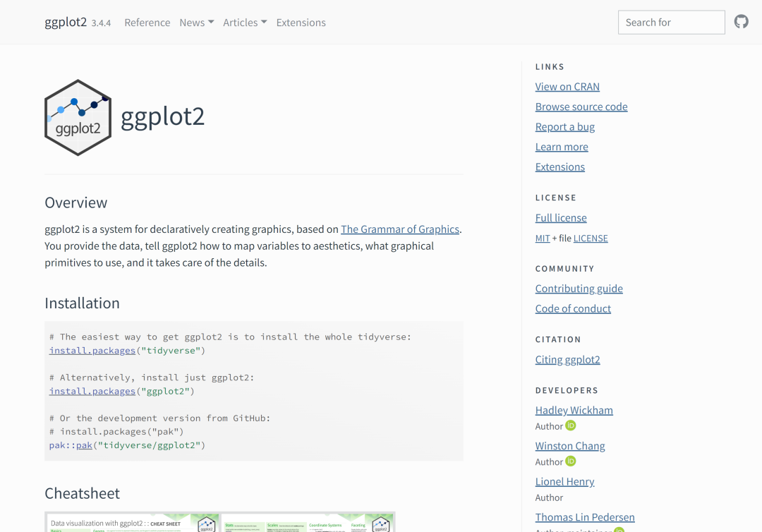Focus the Search for input field

click(671, 23)
